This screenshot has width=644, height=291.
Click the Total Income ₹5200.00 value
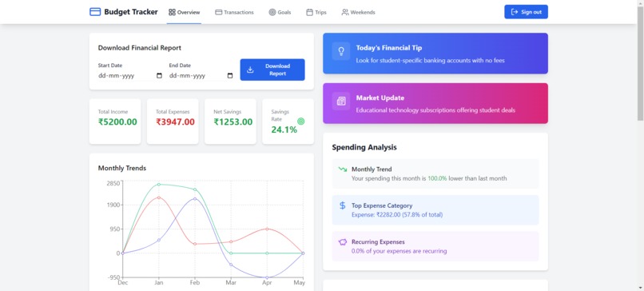click(x=117, y=122)
